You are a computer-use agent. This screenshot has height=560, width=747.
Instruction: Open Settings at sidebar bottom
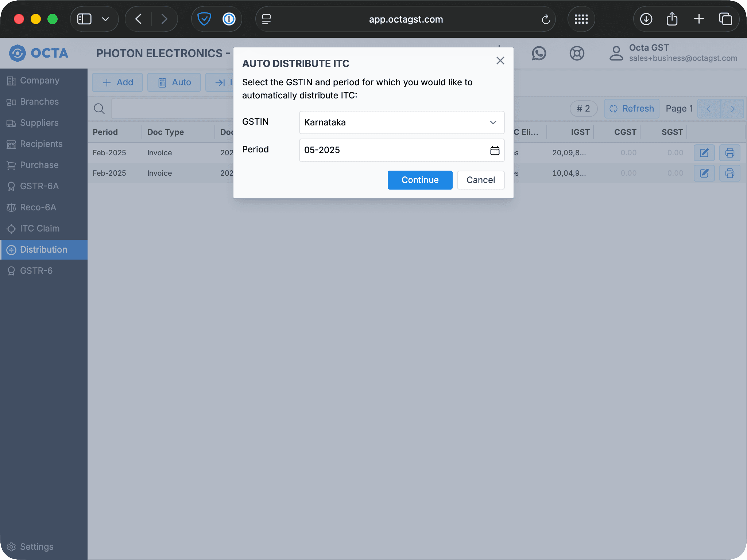(36, 547)
